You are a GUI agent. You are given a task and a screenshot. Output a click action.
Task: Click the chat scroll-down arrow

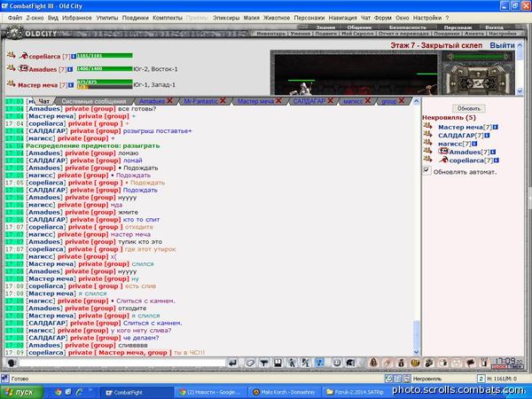(x=417, y=353)
